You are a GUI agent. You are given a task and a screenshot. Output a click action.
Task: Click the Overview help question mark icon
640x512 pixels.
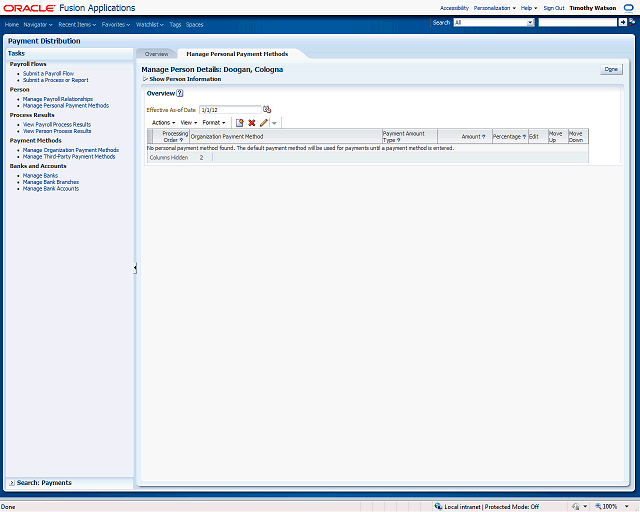coord(180,93)
